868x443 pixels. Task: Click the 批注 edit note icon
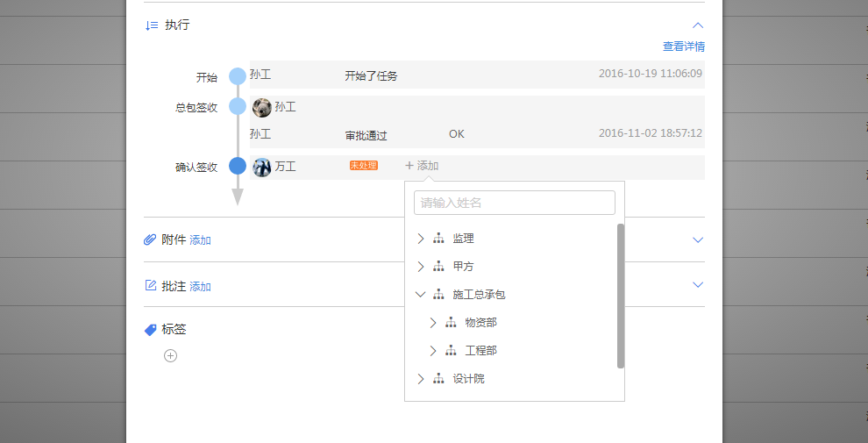click(x=150, y=286)
